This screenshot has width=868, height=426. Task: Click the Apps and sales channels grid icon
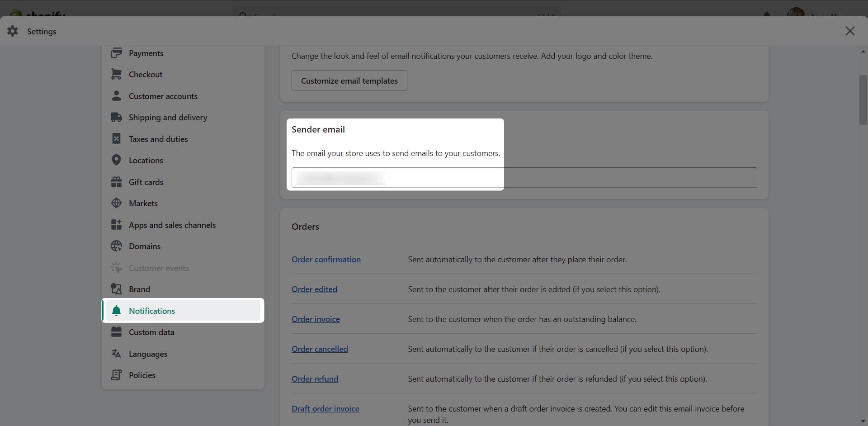click(116, 225)
